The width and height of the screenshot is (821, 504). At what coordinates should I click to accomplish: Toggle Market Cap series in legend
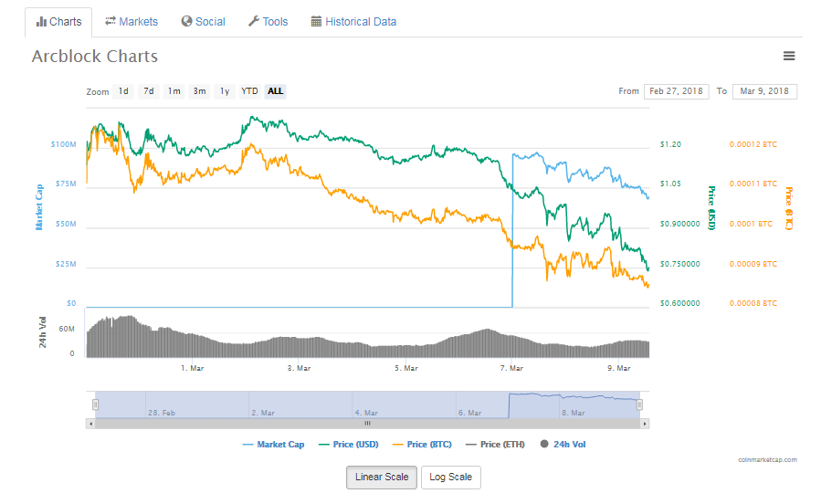[273, 445]
